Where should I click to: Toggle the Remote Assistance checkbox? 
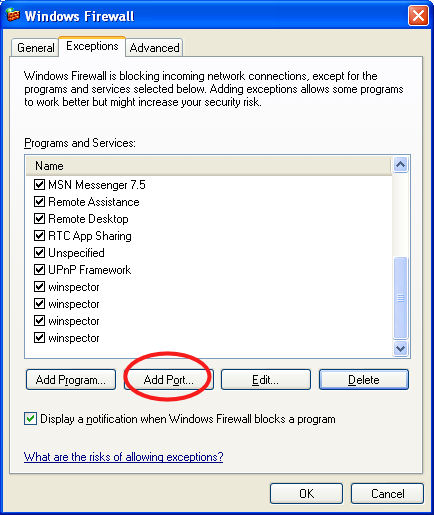[x=39, y=201]
